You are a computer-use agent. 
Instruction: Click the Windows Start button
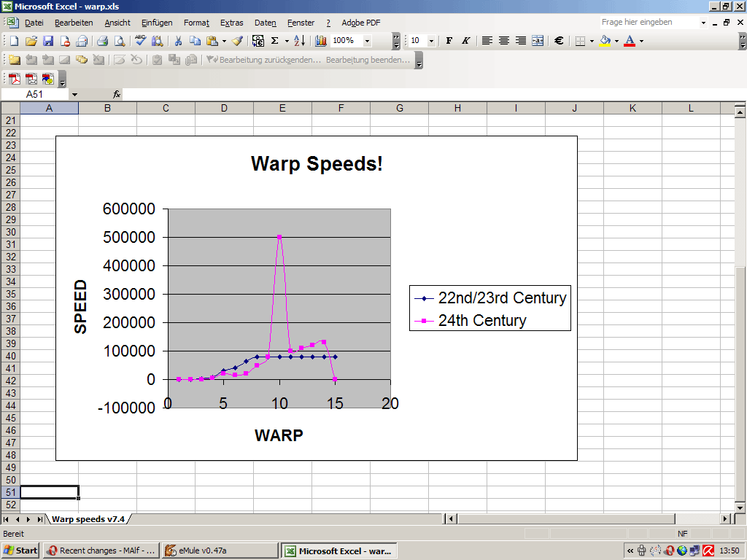tap(20, 551)
